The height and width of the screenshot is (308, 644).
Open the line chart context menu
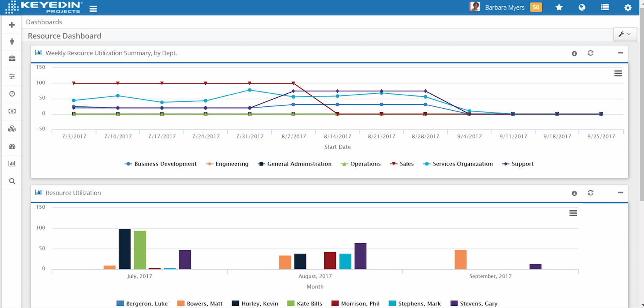click(x=618, y=73)
